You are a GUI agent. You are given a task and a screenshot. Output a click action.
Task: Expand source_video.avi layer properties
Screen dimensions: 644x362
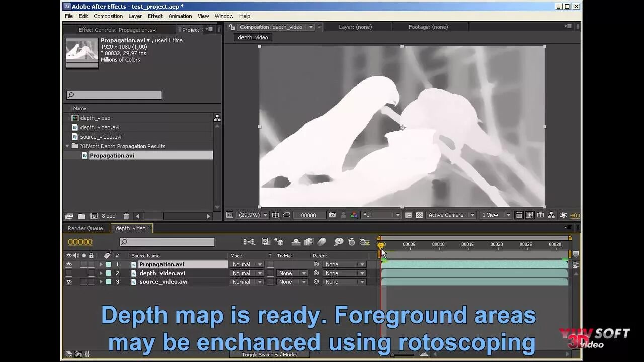pyautogui.click(x=101, y=282)
